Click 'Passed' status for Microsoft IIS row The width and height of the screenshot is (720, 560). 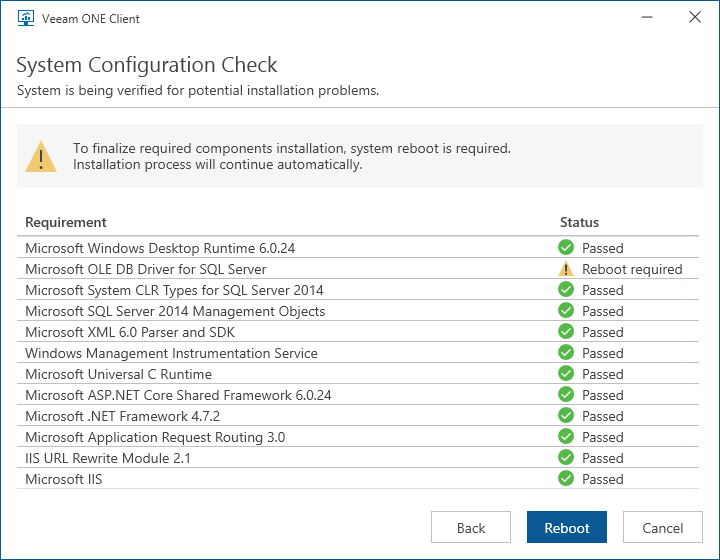(x=602, y=479)
